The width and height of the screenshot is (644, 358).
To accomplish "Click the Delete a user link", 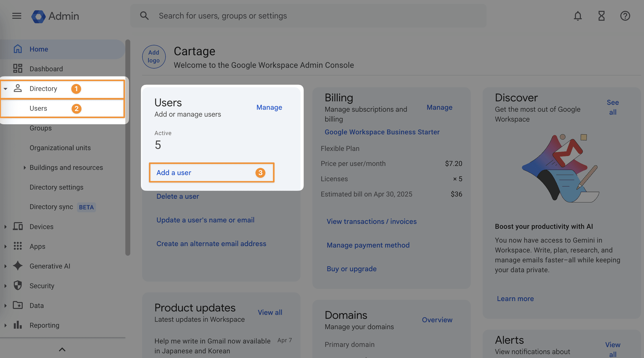I will coord(177,196).
